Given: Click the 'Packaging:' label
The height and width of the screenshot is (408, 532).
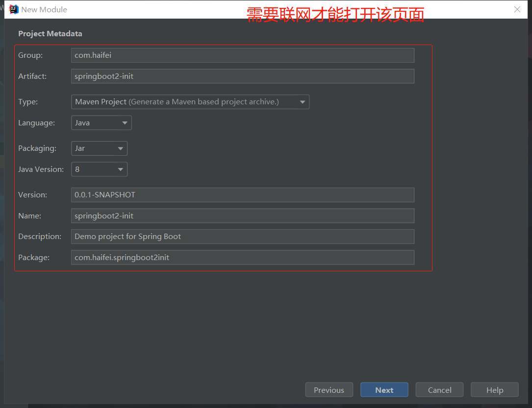Looking at the screenshot, I should click(37, 148).
